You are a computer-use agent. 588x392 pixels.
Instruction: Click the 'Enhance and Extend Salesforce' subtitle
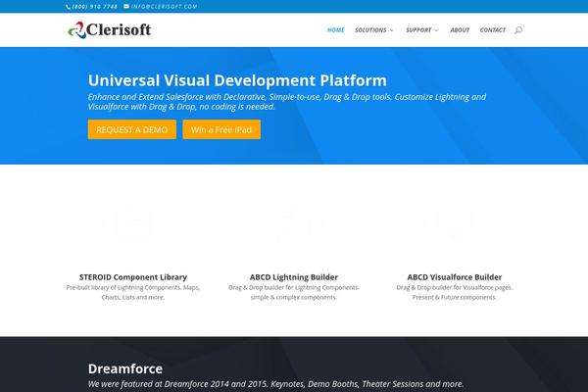(287, 102)
